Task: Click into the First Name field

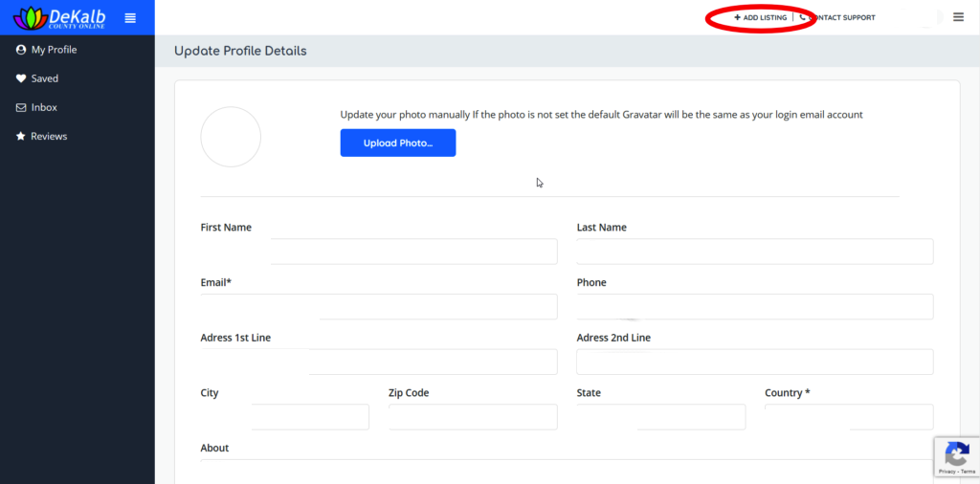Action: coord(378,252)
